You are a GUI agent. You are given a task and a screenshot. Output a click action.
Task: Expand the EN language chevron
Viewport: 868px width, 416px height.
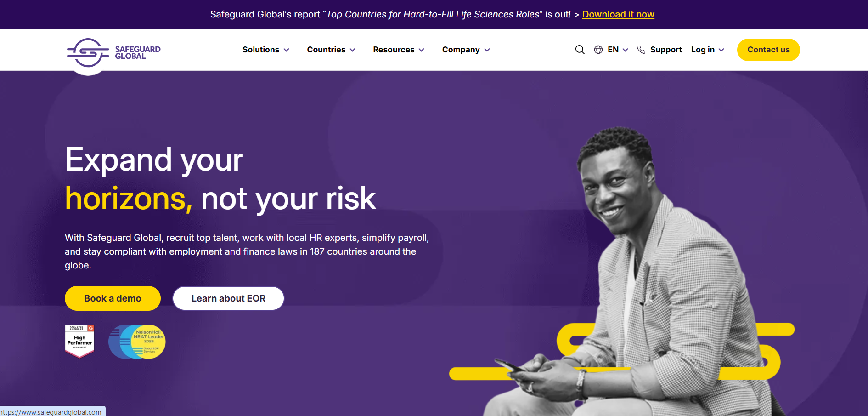pos(625,50)
